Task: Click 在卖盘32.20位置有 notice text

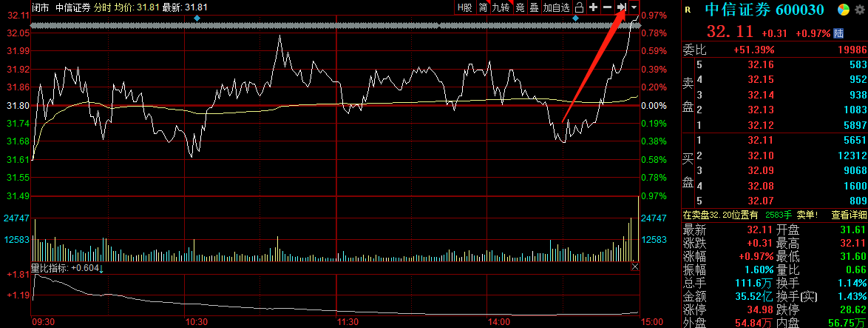Action: [721, 215]
